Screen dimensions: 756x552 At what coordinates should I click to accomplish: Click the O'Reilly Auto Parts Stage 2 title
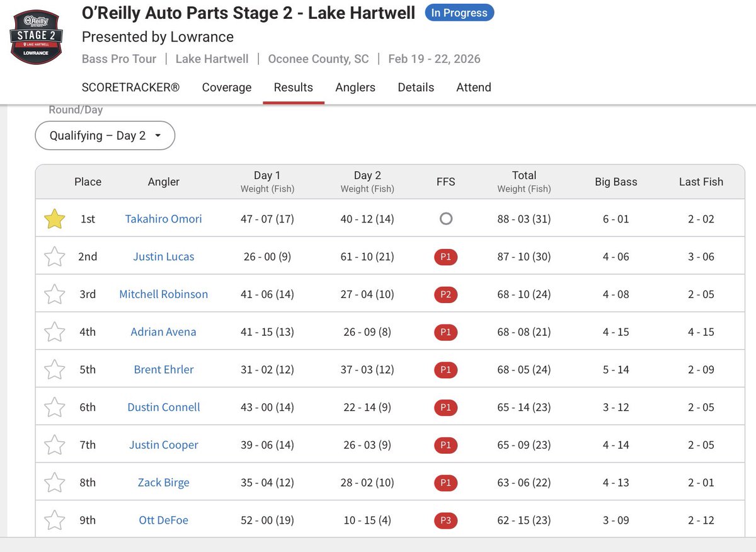click(x=248, y=13)
